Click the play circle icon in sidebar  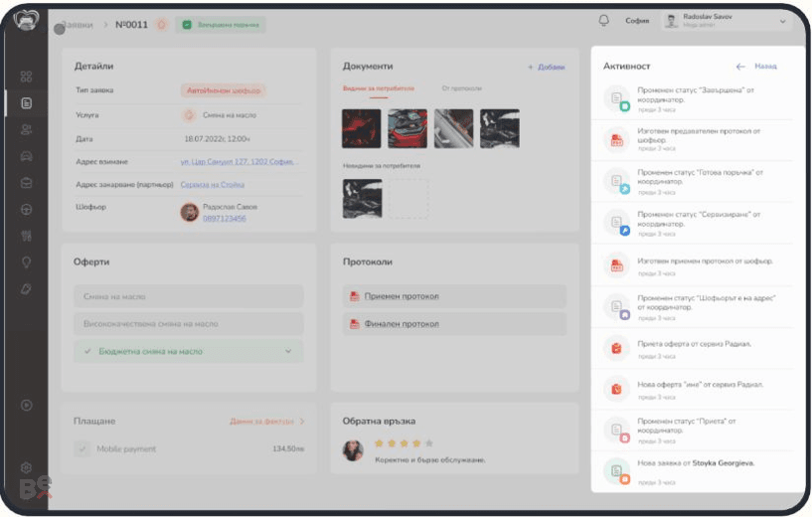[x=26, y=405]
